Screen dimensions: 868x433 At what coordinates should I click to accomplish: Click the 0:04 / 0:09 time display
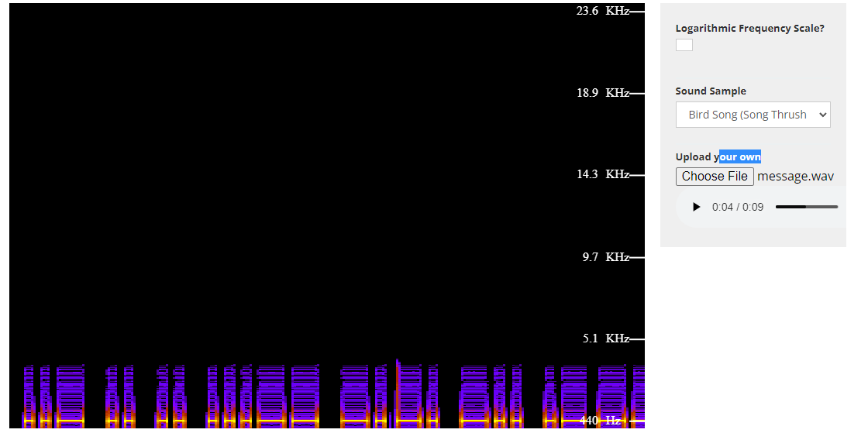(737, 207)
